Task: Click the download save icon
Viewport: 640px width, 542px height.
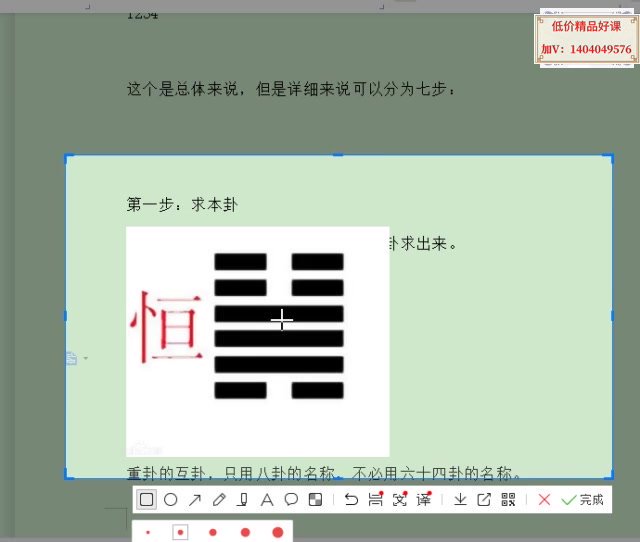Action: [460, 500]
